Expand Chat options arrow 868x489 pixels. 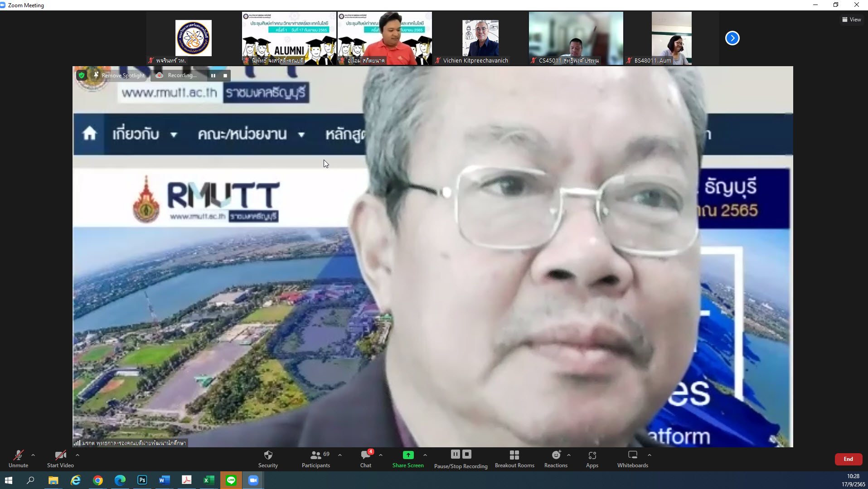click(x=381, y=455)
